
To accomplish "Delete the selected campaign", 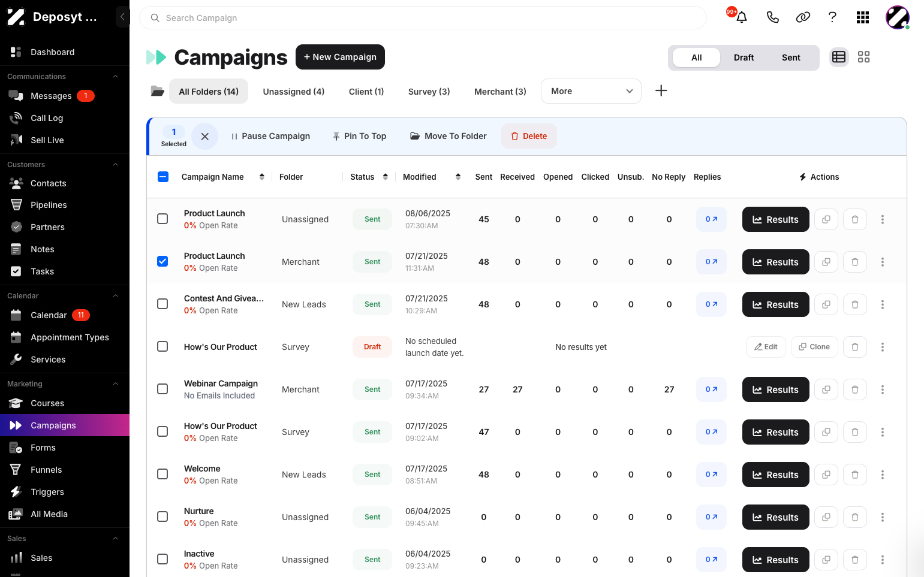I will [529, 136].
